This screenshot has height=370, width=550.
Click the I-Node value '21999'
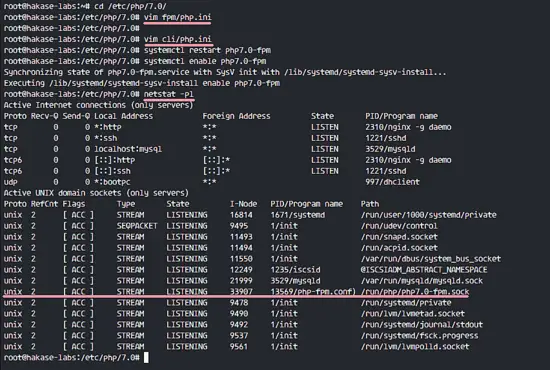point(241,281)
